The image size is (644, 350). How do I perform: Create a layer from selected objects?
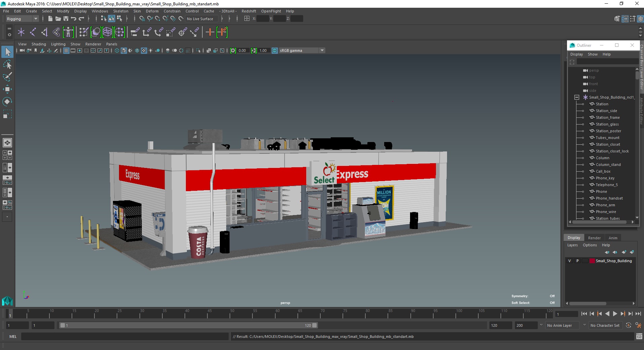[x=632, y=252]
